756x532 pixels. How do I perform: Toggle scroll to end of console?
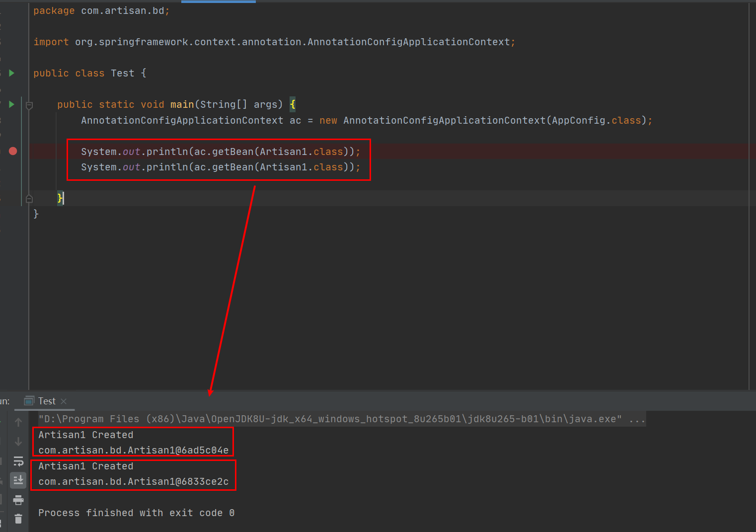coord(18,480)
